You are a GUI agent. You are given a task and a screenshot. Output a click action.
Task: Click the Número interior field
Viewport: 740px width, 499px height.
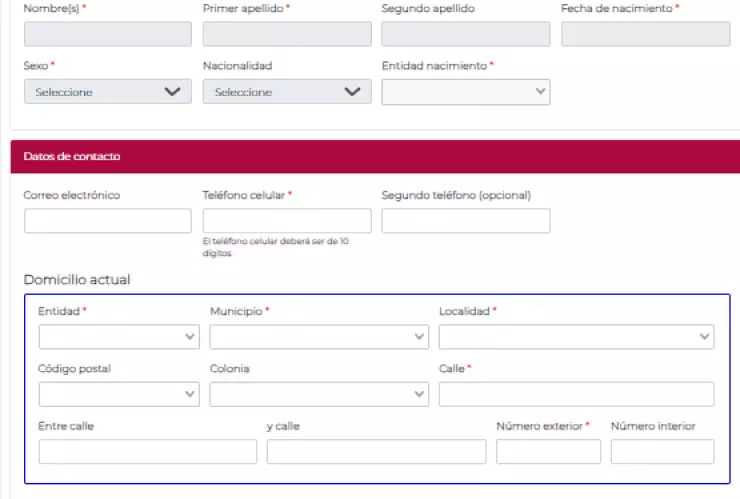[662, 452]
